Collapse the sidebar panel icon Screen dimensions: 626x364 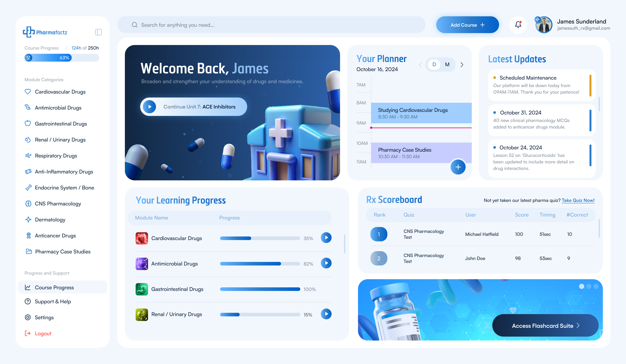98,32
